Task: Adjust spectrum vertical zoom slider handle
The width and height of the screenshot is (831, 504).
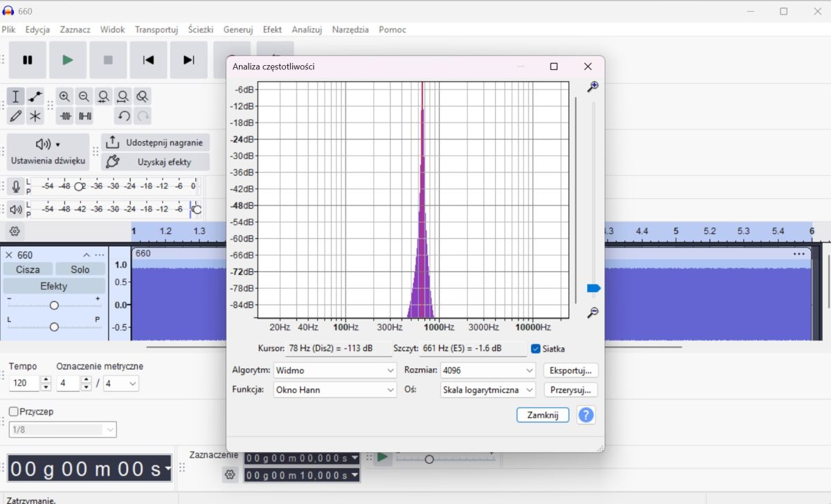Action: (x=593, y=288)
